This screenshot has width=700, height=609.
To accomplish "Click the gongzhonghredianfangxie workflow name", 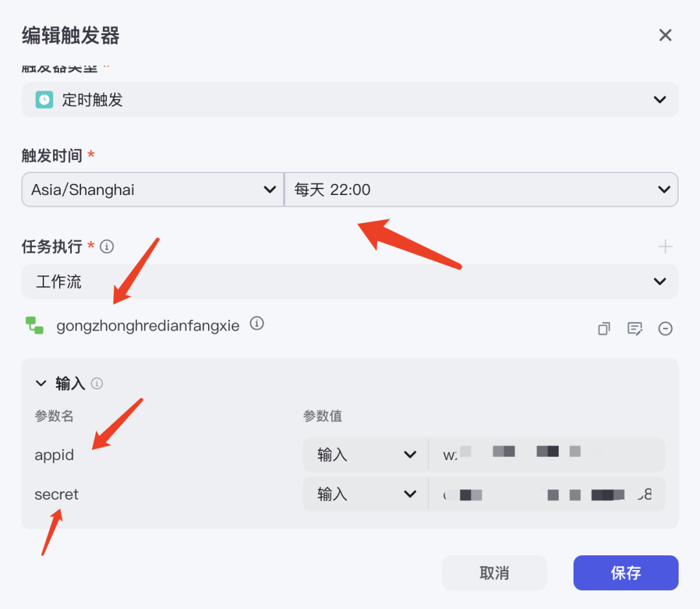I will [x=148, y=326].
